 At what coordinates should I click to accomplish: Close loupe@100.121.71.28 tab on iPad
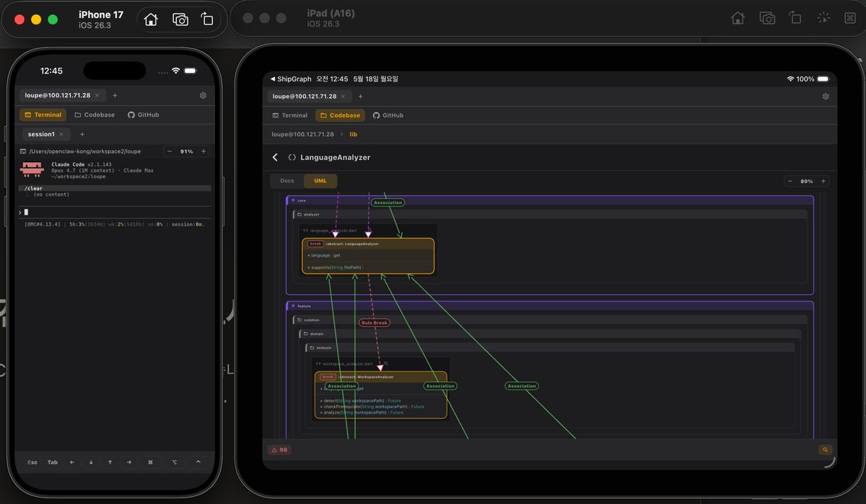[344, 96]
